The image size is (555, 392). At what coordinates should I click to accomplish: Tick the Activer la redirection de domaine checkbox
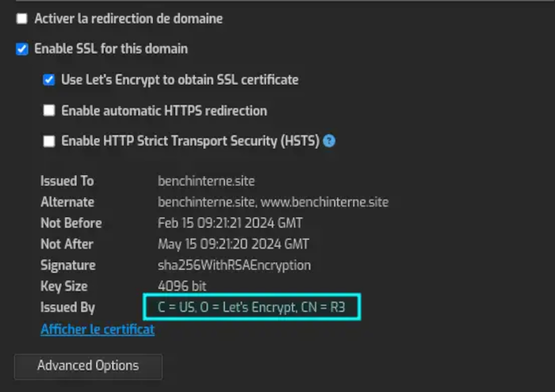(x=21, y=18)
